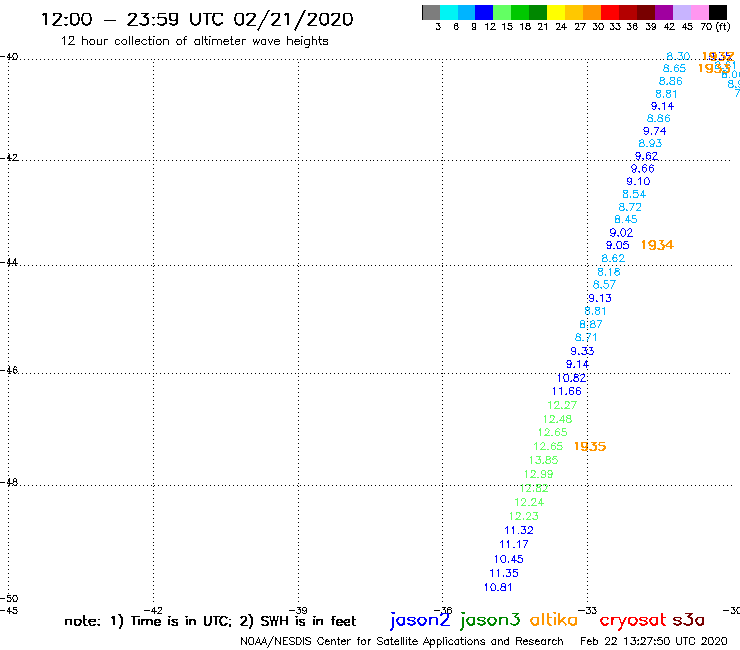Screen dimensions: 740x650
Task: Click the -36 longitude axis label
Action: 443,611
